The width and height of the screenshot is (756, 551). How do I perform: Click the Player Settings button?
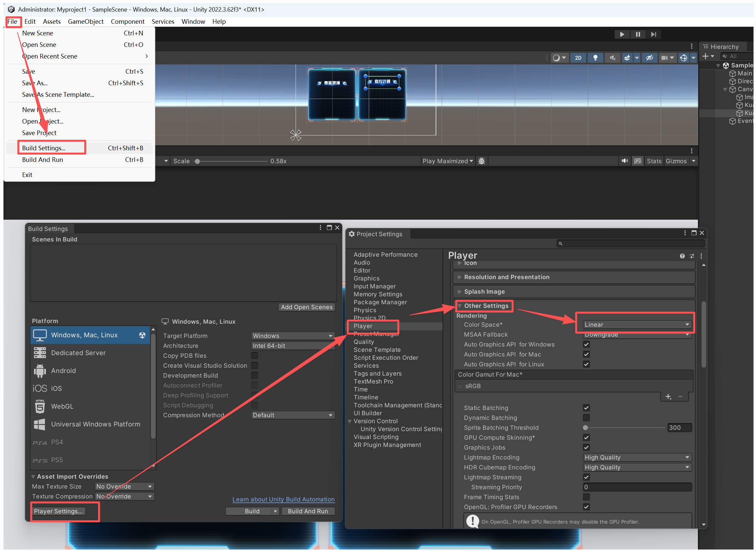pyautogui.click(x=58, y=511)
